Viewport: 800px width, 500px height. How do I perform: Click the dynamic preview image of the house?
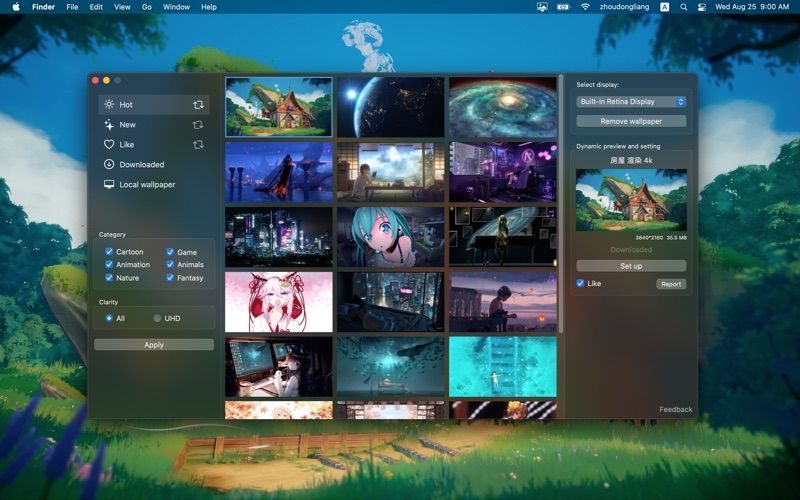(x=631, y=200)
